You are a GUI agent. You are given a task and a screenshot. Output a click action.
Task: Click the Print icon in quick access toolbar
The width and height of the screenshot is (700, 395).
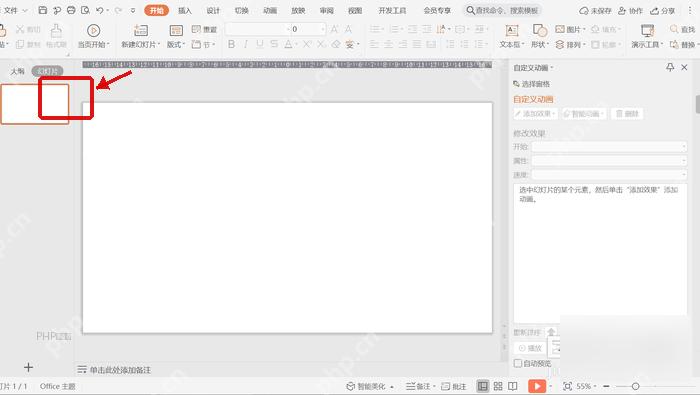click(x=71, y=10)
